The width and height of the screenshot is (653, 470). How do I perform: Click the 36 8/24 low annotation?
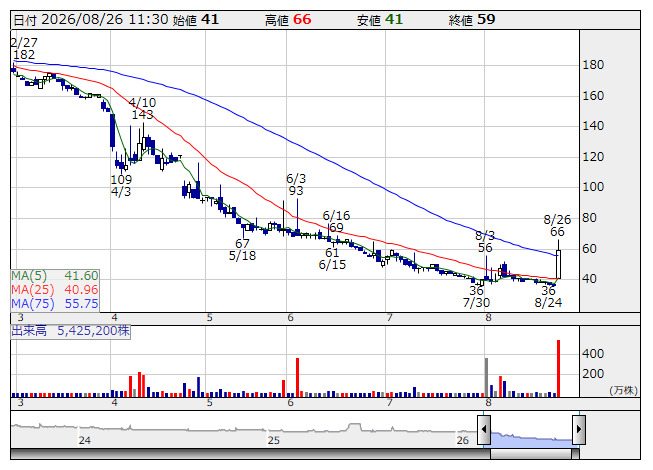[x=548, y=296]
